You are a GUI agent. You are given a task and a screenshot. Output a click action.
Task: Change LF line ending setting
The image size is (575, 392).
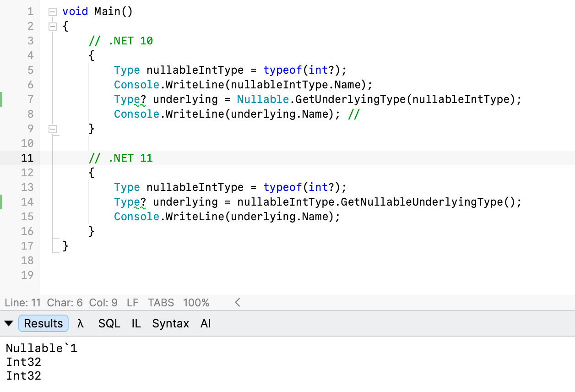132,303
